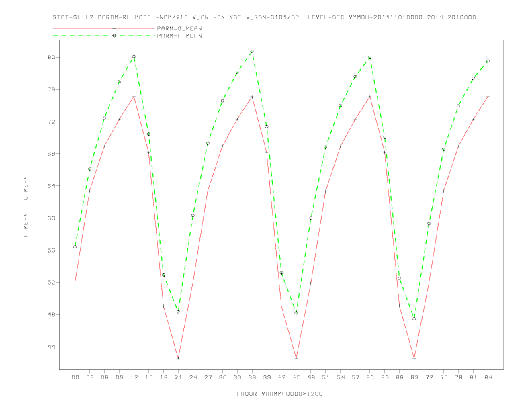Click the chart title text starting STAT=SL1L2
Screen dimensions: 532x411
click(264, 17)
